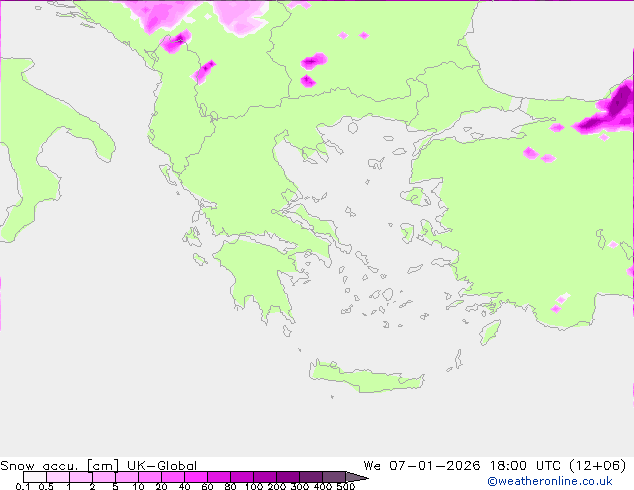The image size is (634, 490).
Task: Click the Peloponnese peninsula on the map
Action: pos(261,275)
